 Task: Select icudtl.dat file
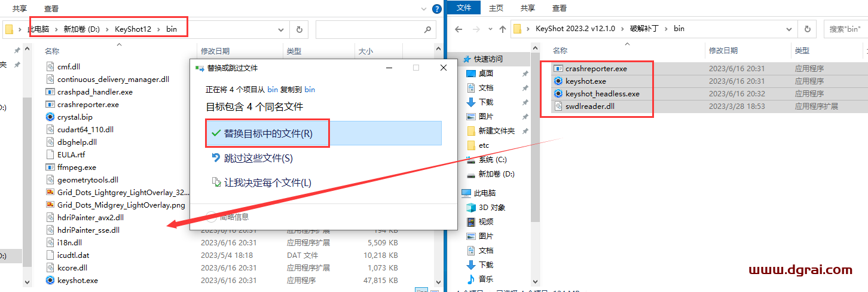point(73,255)
